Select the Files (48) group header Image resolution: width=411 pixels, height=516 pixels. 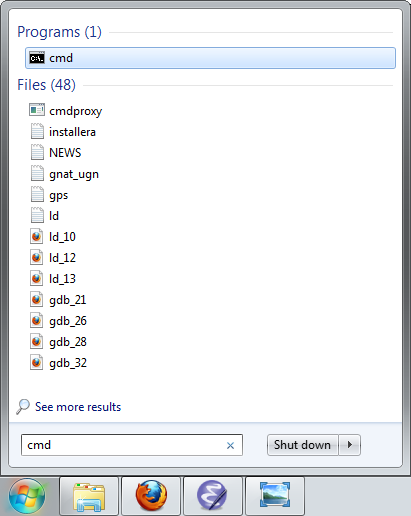pyautogui.click(x=46, y=85)
